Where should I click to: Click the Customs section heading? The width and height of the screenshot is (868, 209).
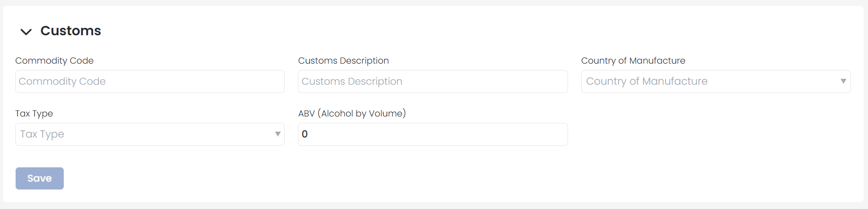point(71,31)
